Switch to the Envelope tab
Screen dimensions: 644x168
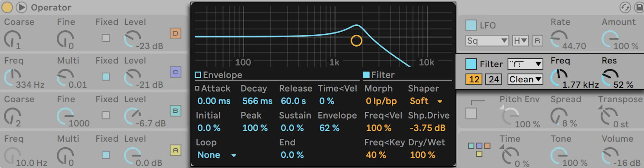point(218,75)
